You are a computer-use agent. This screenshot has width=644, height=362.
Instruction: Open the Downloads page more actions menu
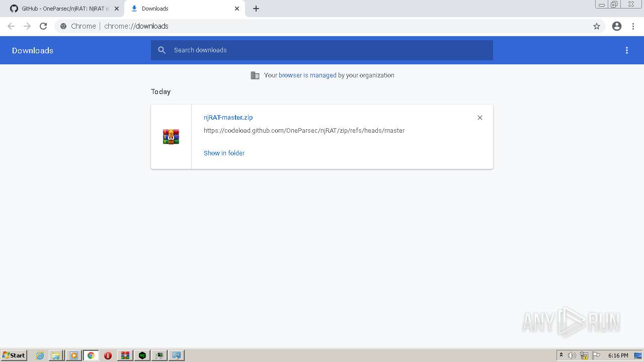tap(627, 50)
